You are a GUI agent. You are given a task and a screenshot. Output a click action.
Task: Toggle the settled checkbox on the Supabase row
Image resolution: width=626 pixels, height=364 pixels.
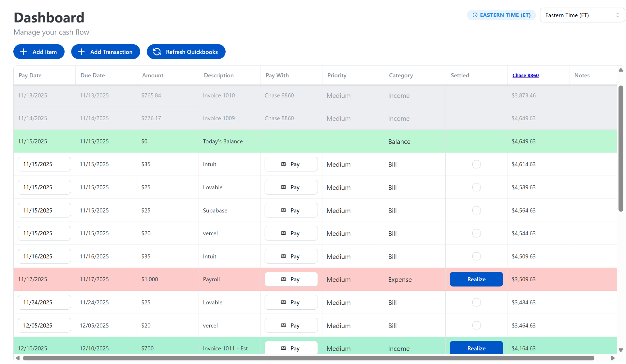(476, 210)
